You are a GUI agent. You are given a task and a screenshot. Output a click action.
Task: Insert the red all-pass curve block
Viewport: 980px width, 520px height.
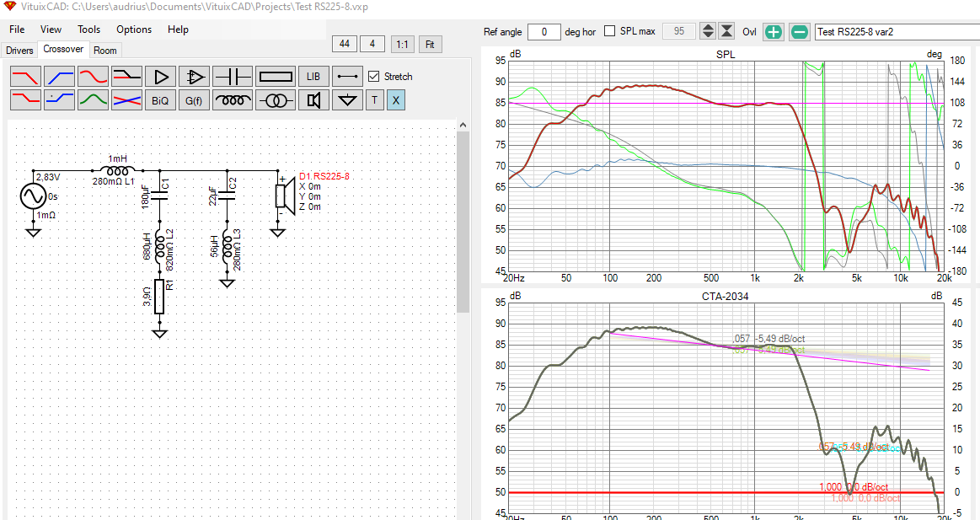point(94,77)
